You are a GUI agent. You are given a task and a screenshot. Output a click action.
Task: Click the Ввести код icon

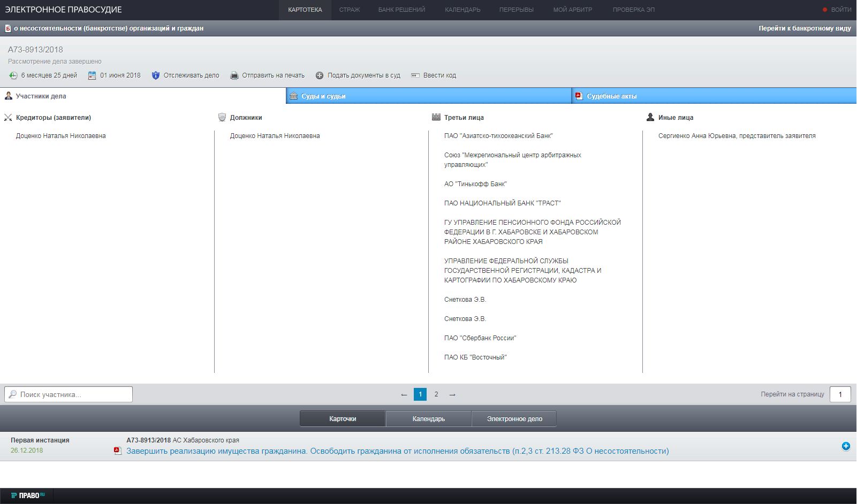tap(415, 75)
